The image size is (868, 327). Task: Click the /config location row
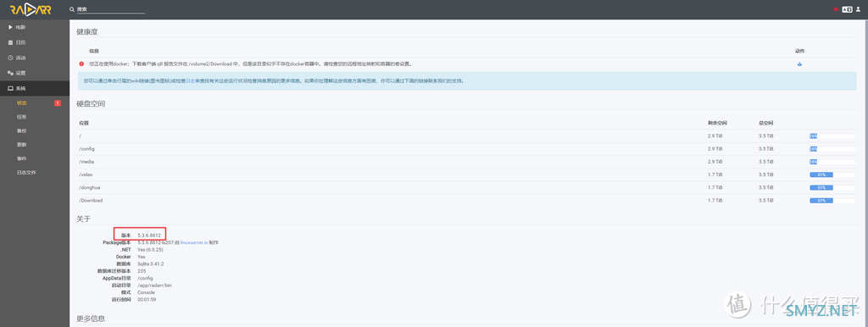pos(467,149)
